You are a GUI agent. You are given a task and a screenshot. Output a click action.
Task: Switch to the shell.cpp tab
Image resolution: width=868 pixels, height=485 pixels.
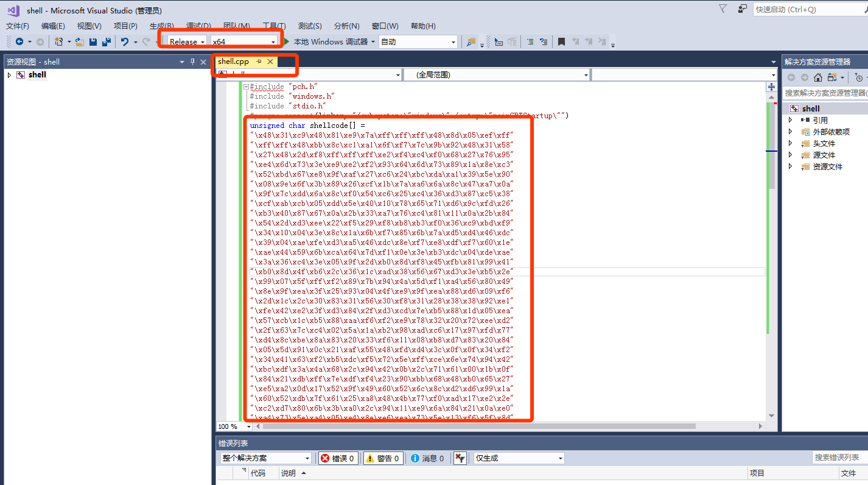click(x=234, y=62)
